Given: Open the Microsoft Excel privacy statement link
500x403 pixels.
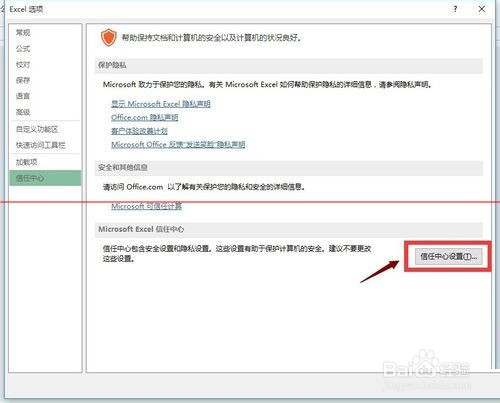Looking at the screenshot, I should pyautogui.click(x=161, y=104).
